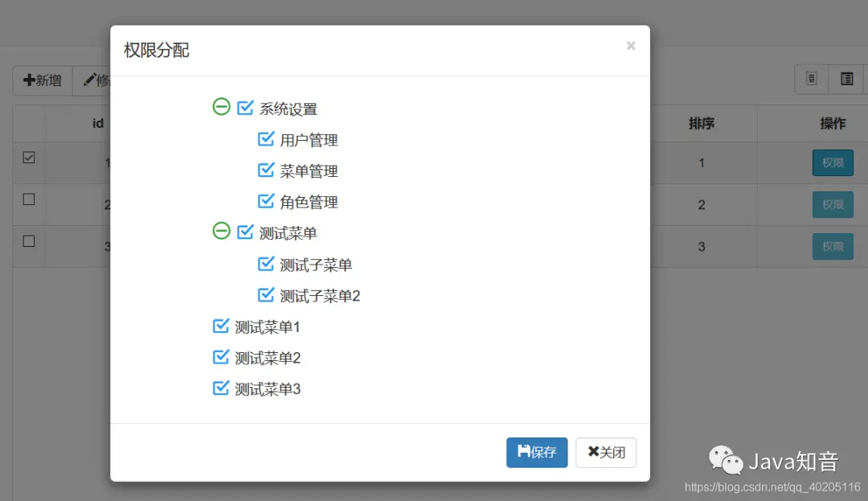The height and width of the screenshot is (501, 868).
Task: Uncheck the 系统设置 checkbox
Action: click(x=245, y=108)
